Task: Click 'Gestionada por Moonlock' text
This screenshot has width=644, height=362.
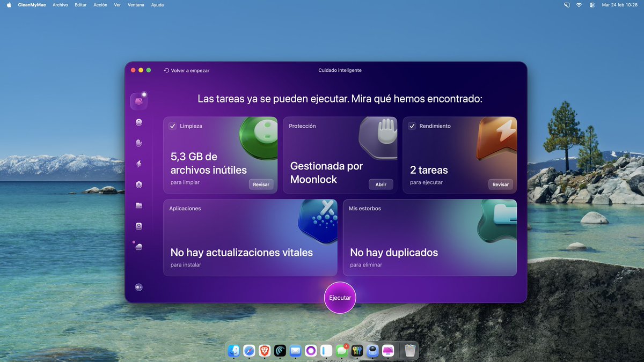Action: [x=327, y=173]
